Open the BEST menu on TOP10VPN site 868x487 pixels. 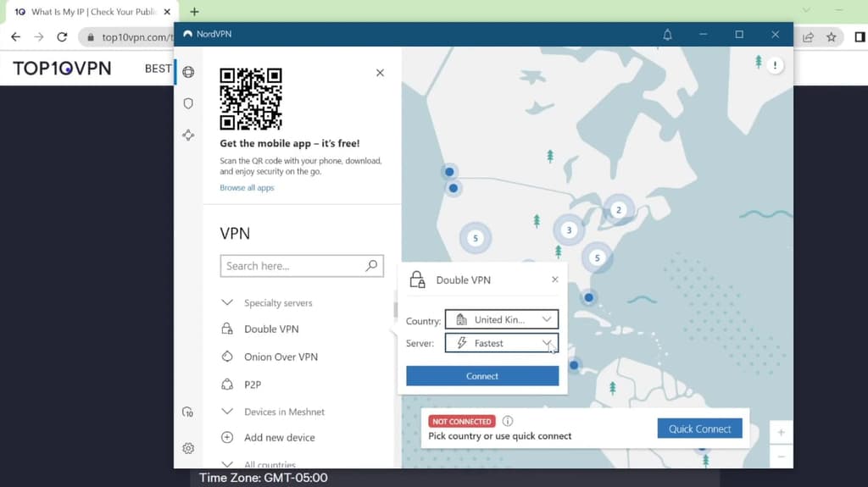click(158, 69)
